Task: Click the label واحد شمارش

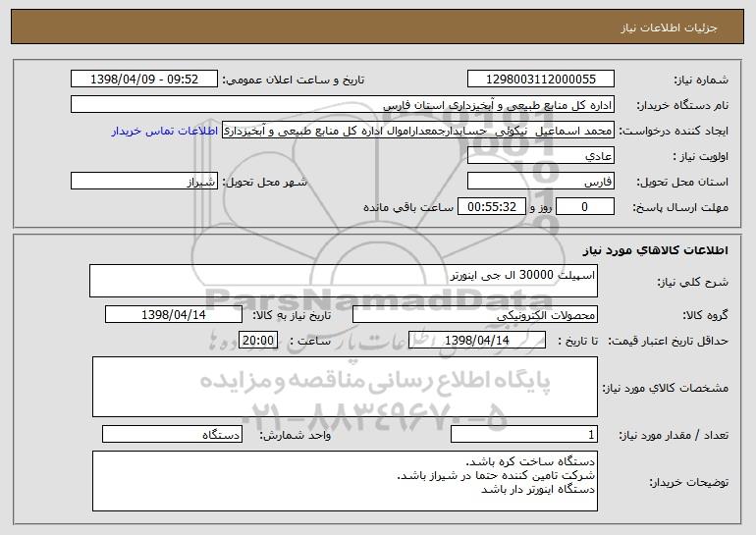Action: [296, 435]
